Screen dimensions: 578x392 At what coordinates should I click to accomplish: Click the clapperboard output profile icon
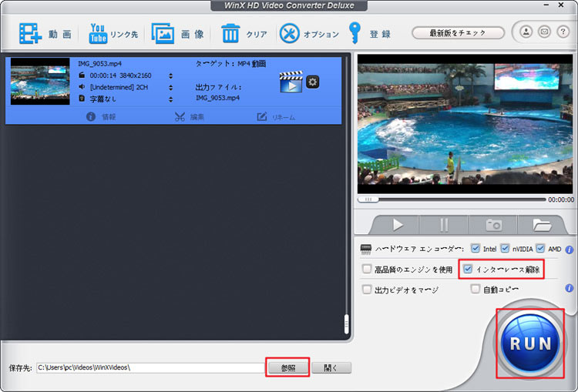[x=291, y=82]
